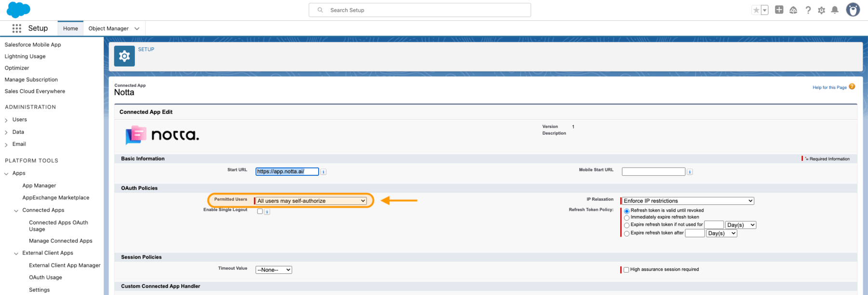Viewport: 868px width, 295px height.
Task: Expand the Email tree node
Action: [x=6, y=144]
